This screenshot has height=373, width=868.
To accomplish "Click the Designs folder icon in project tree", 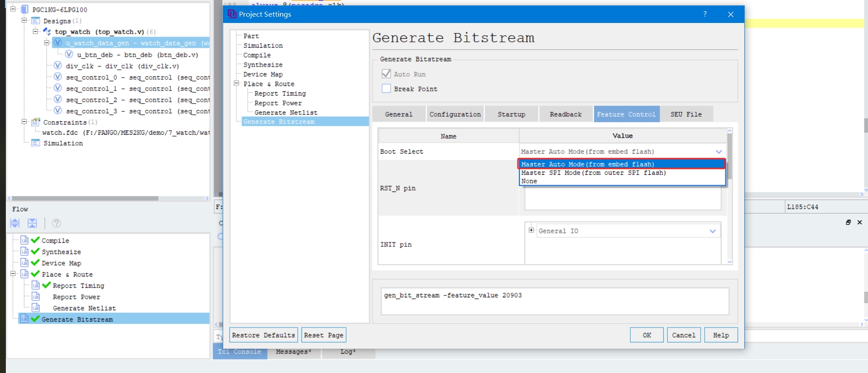I will point(36,21).
